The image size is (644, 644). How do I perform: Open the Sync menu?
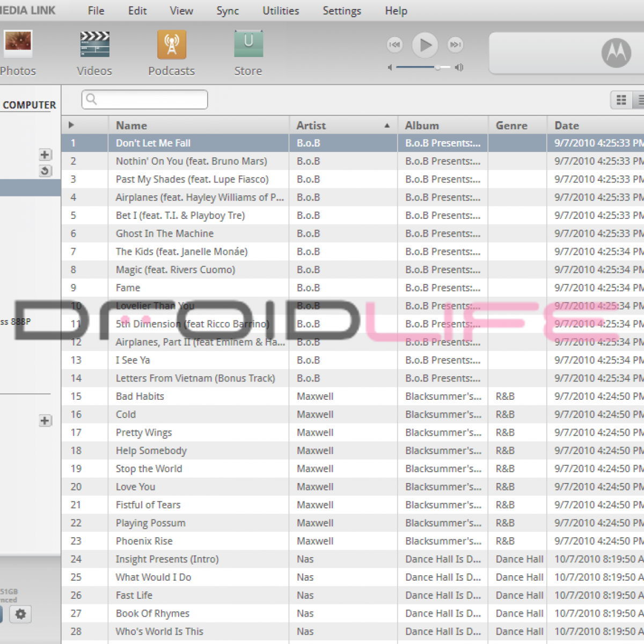coord(228,11)
